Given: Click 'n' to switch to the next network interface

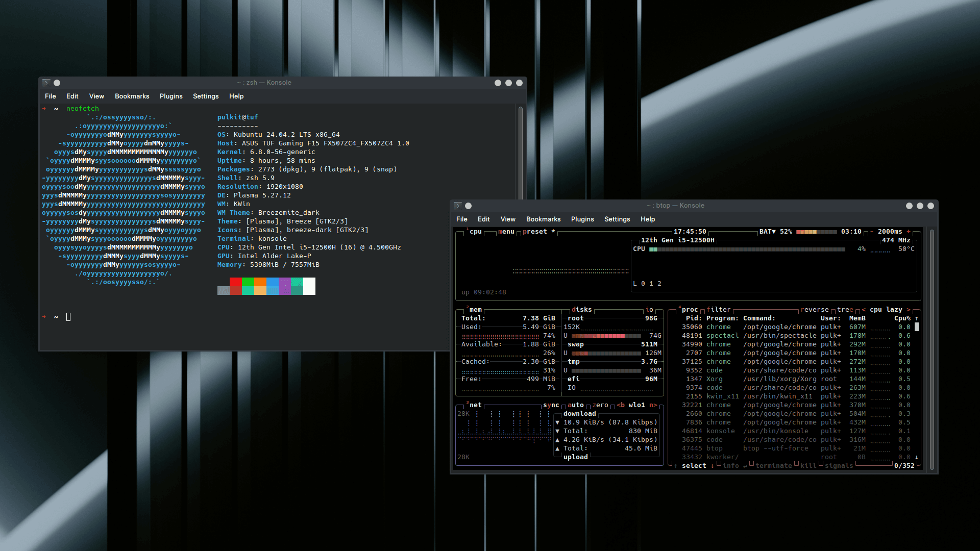Looking at the screenshot, I should [653, 405].
